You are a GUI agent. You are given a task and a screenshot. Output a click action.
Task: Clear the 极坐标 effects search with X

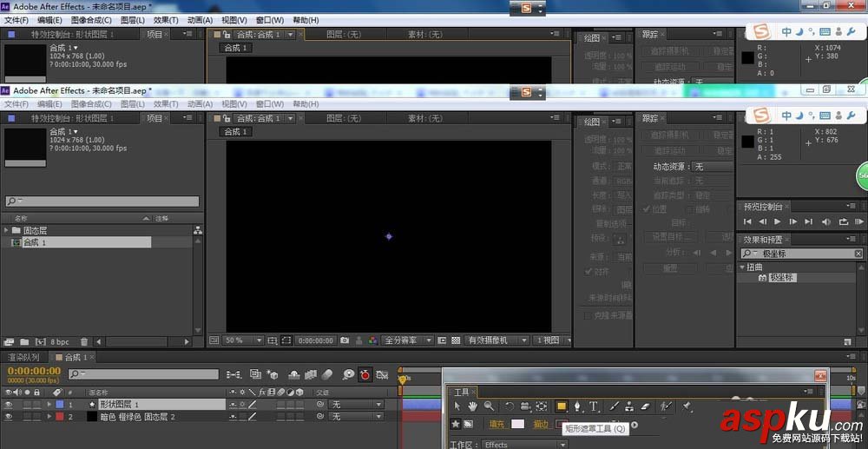(x=858, y=254)
